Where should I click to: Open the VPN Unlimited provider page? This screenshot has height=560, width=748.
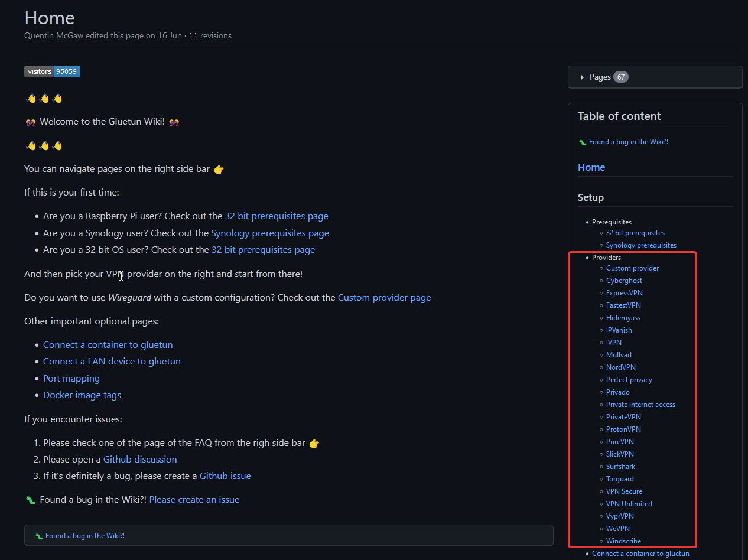pos(629,504)
